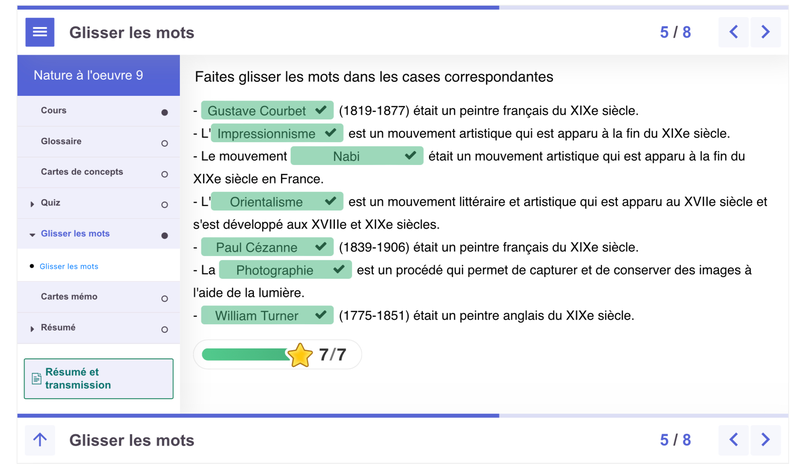Expand the Quiz section arrow
The width and height of the screenshot is (800, 464).
(32, 204)
